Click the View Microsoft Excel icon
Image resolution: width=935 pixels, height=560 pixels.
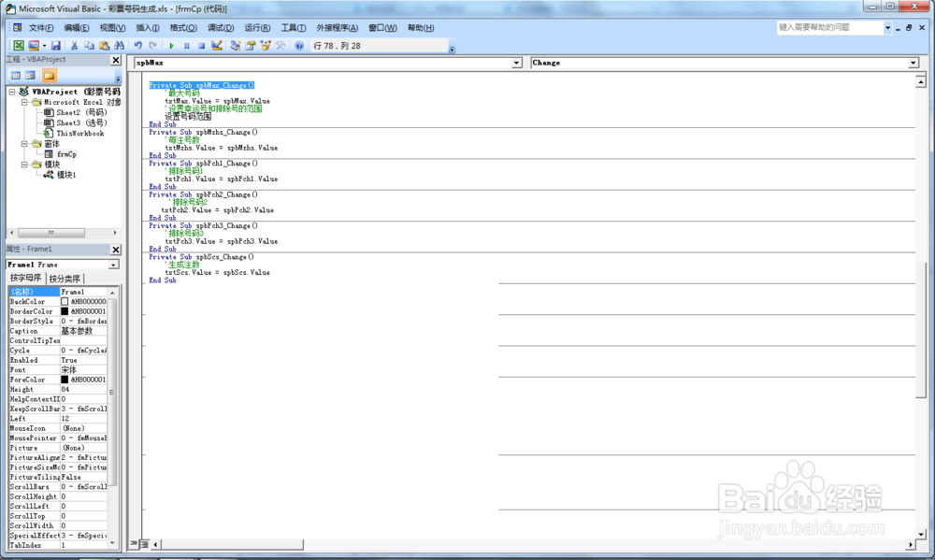[19, 45]
